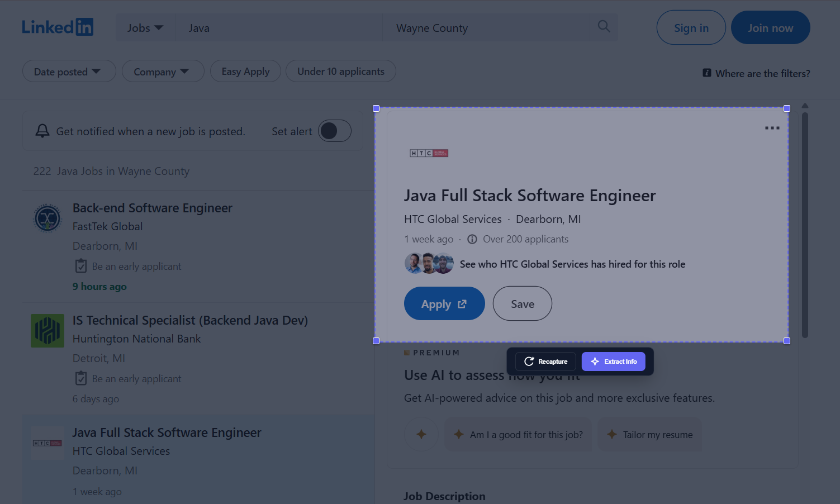Click the Recapture refresh icon

pyautogui.click(x=529, y=362)
